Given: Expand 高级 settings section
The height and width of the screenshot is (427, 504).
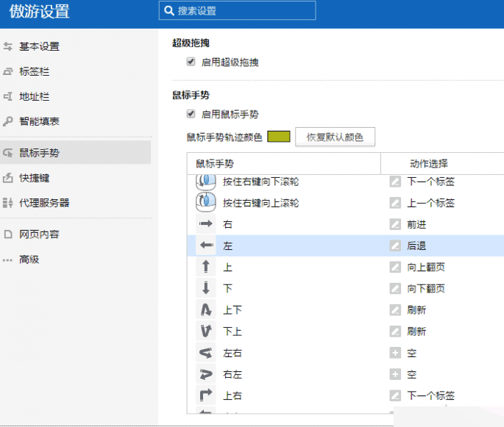Looking at the screenshot, I should coord(29,259).
